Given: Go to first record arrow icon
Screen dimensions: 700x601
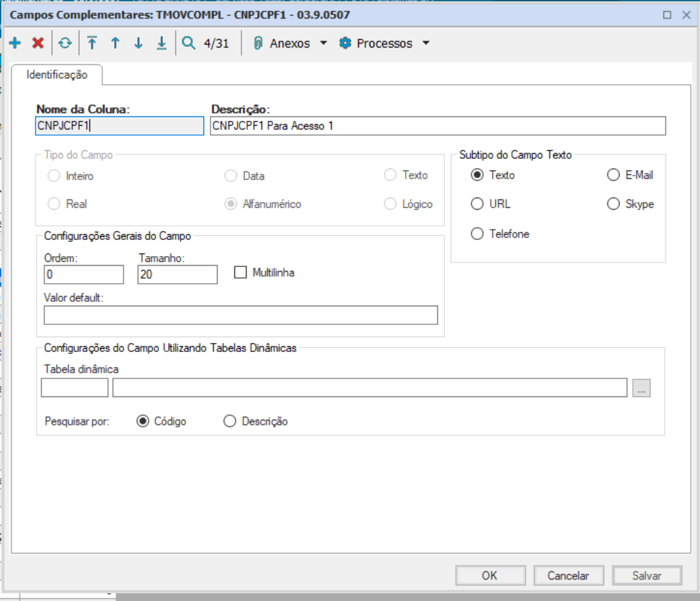Looking at the screenshot, I should click(x=92, y=44).
